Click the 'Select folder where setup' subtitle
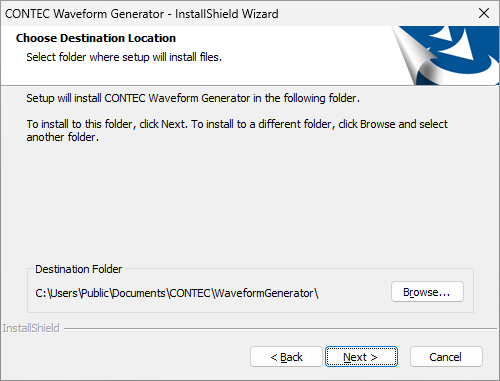Screen dimensions: 500x381 (x=124, y=57)
